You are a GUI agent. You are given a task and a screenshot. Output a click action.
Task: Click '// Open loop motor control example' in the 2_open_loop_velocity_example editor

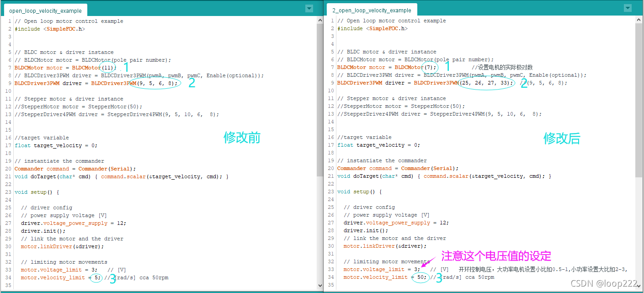point(392,21)
